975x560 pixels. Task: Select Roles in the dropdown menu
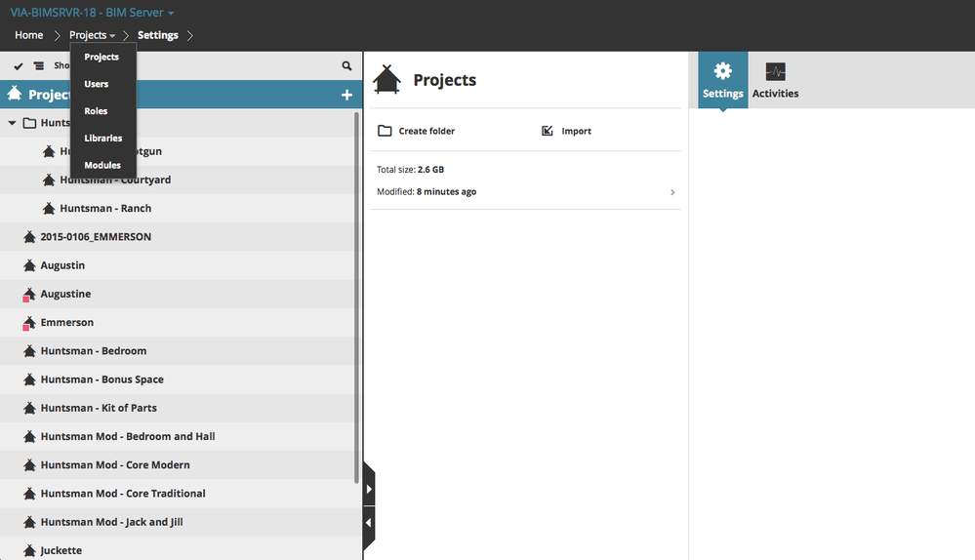[96, 110]
